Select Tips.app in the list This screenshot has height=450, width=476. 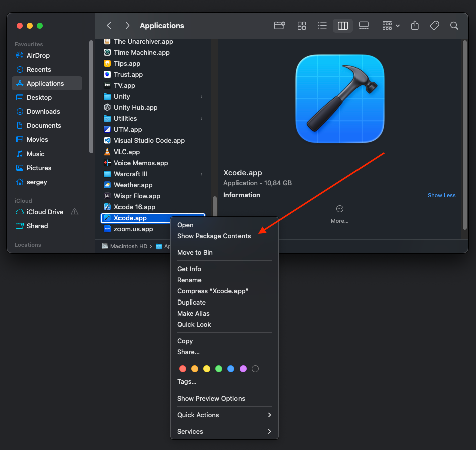(153, 63)
